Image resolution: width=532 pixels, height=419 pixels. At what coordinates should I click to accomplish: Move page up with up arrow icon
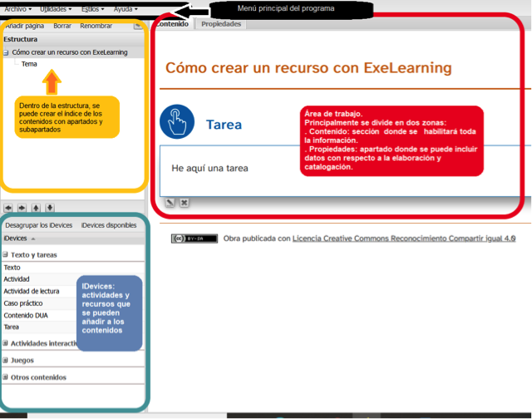[x=36, y=208]
